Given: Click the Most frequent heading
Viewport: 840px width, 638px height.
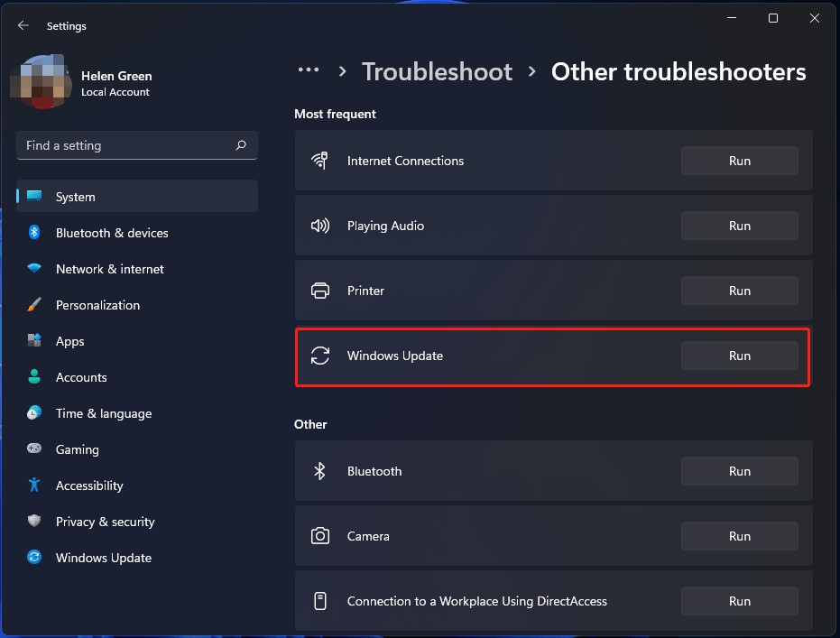Looking at the screenshot, I should click(335, 114).
